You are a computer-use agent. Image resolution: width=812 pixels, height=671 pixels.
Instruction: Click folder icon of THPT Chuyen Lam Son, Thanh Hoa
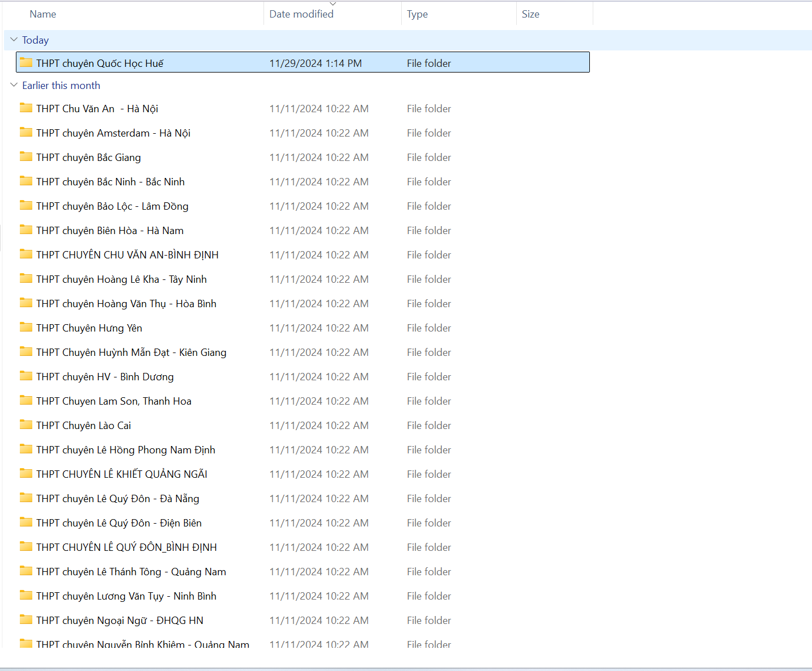click(x=26, y=400)
